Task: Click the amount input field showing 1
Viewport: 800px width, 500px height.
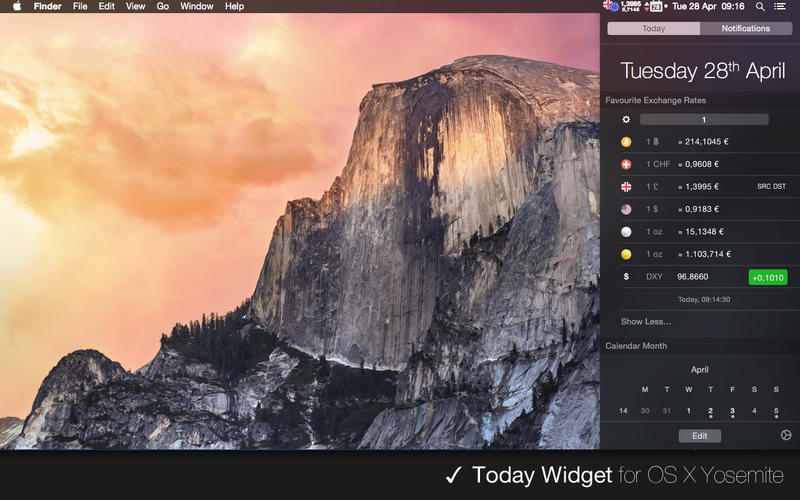Action: click(704, 119)
